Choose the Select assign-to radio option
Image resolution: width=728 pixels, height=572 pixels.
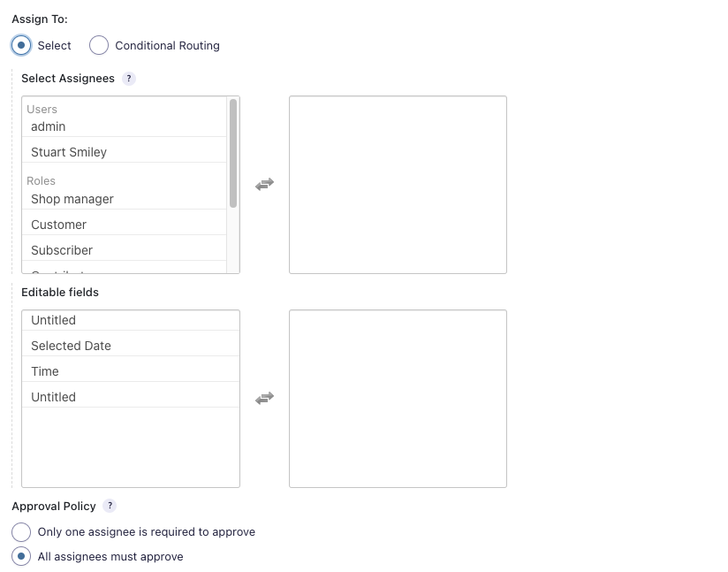pyautogui.click(x=21, y=45)
